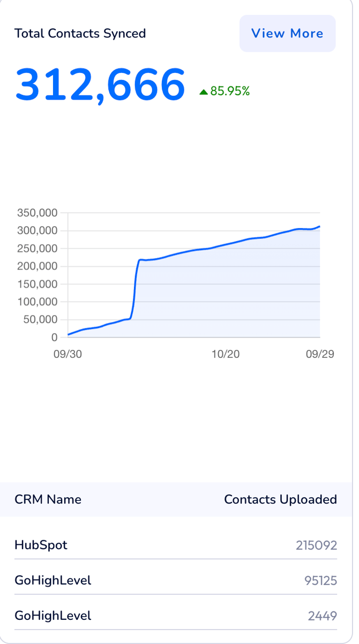Viewport: 359px width, 644px height.
Task: Click the 95125 contacts uploaded value
Action: click(320, 580)
